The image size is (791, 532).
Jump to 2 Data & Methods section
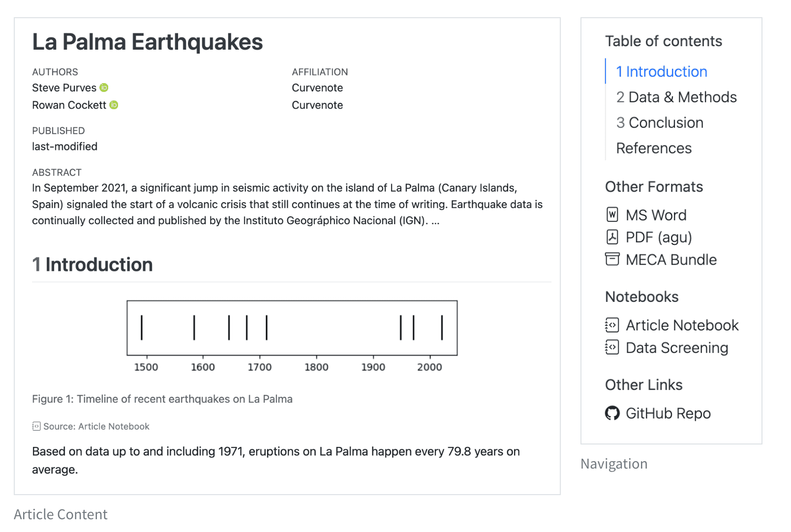tap(676, 97)
